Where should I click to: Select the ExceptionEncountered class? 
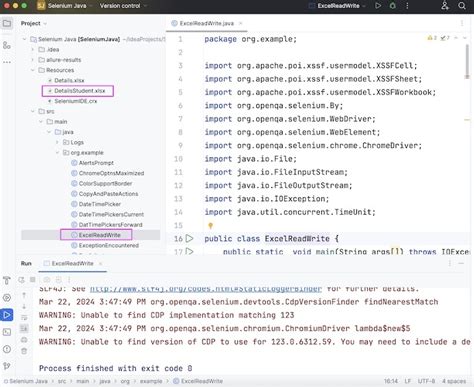pyautogui.click(x=109, y=245)
